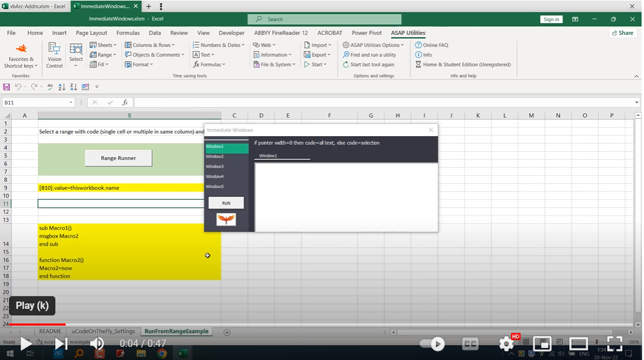Click Home & Student Edition (Unregistered)

[x=463, y=64]
